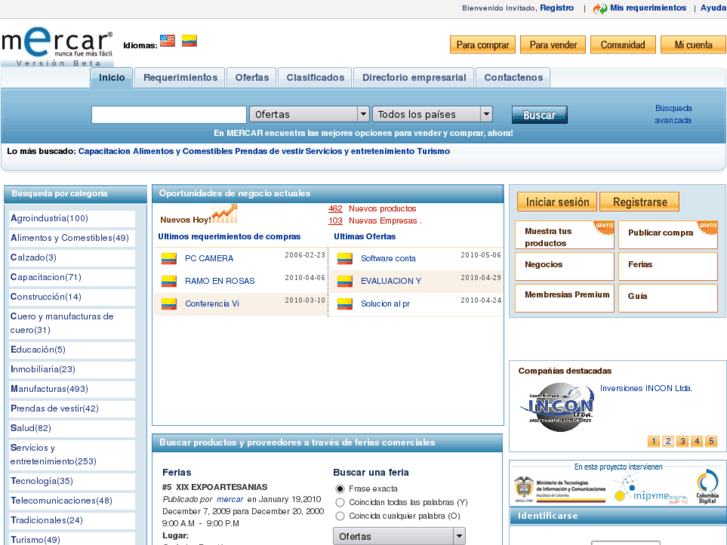Click into the main search text field
The image size is (727, 545).
click(169, 115)
